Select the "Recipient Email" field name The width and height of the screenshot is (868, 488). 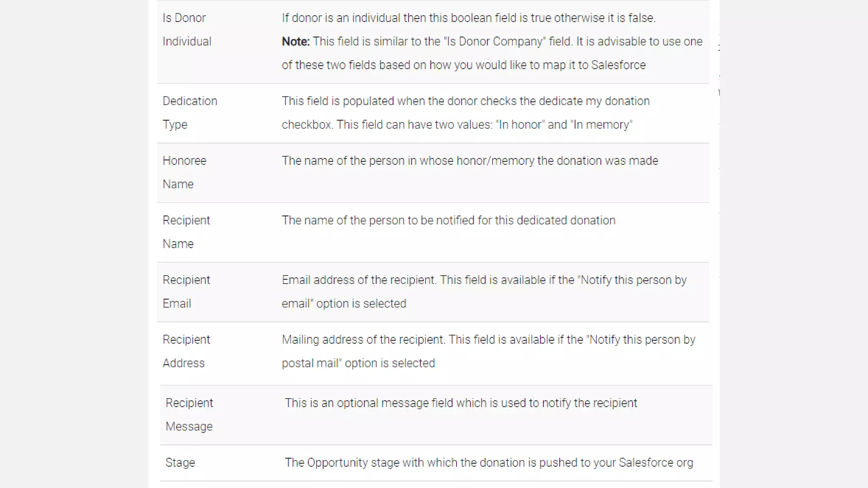pos(186,291)
